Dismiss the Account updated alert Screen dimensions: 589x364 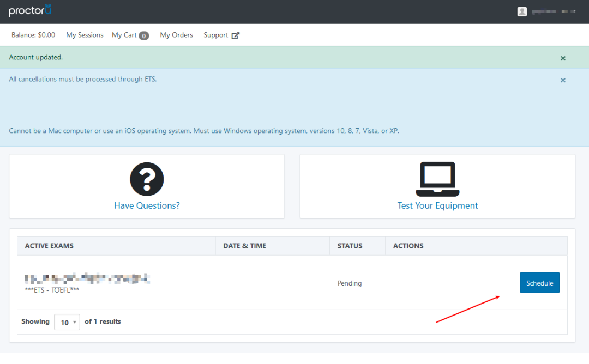(563, 58)
